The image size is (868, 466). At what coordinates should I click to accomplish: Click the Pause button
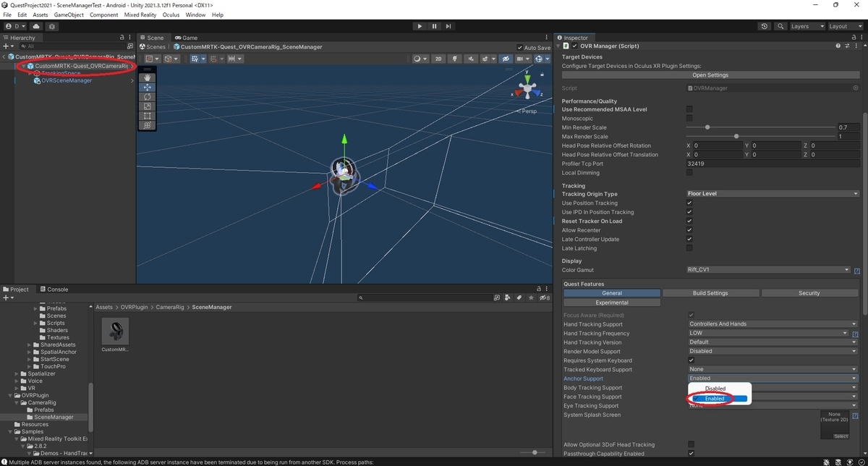[434, 26]
